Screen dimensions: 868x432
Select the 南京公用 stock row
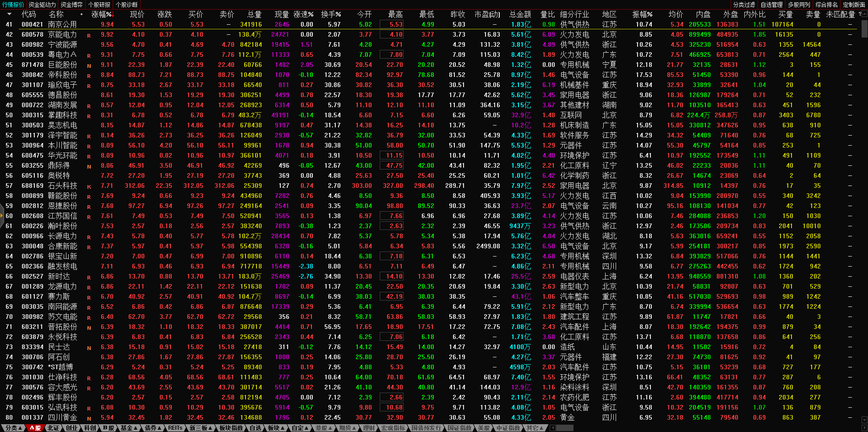[x=62, y=24]
